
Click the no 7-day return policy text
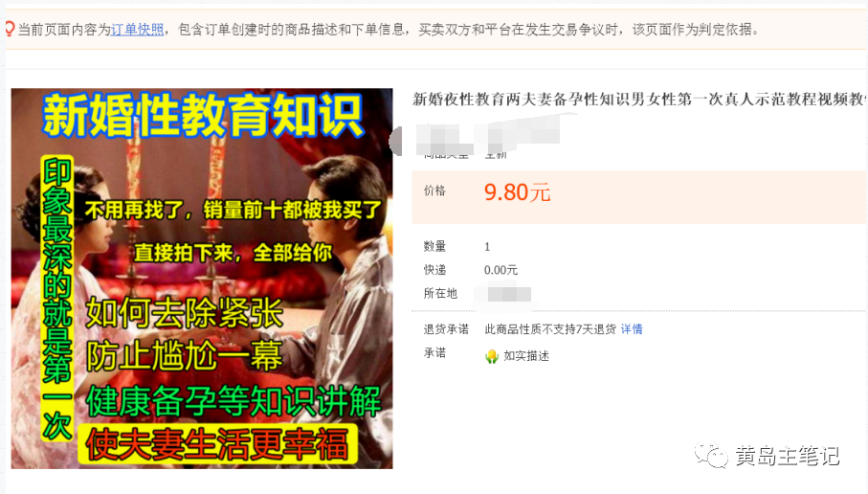tap(550, 329)
